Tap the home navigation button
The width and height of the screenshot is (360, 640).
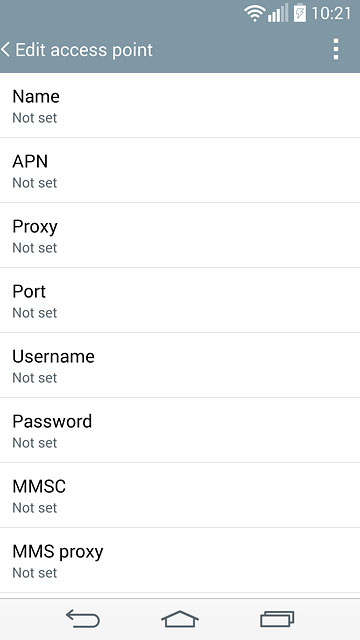(180, 619)
